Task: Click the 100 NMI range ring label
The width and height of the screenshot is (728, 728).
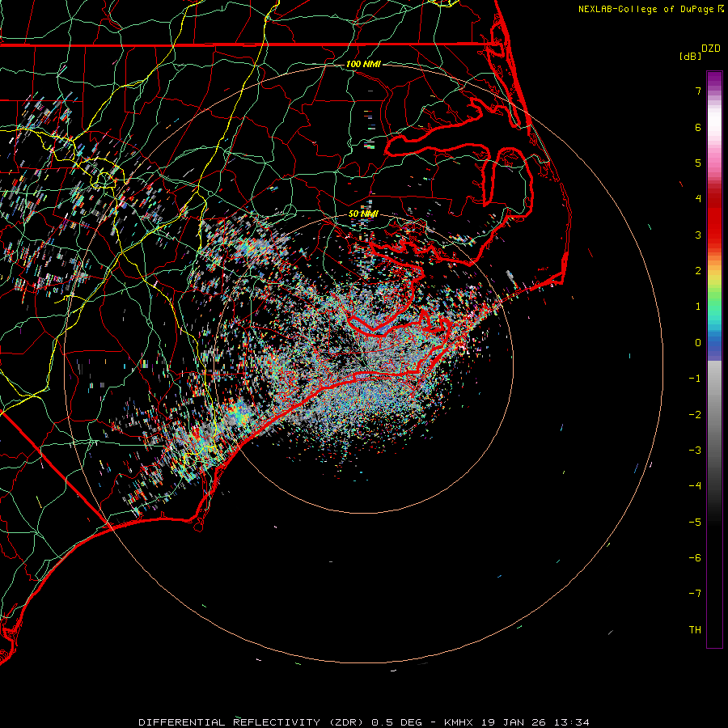Action: click(362, 64)
